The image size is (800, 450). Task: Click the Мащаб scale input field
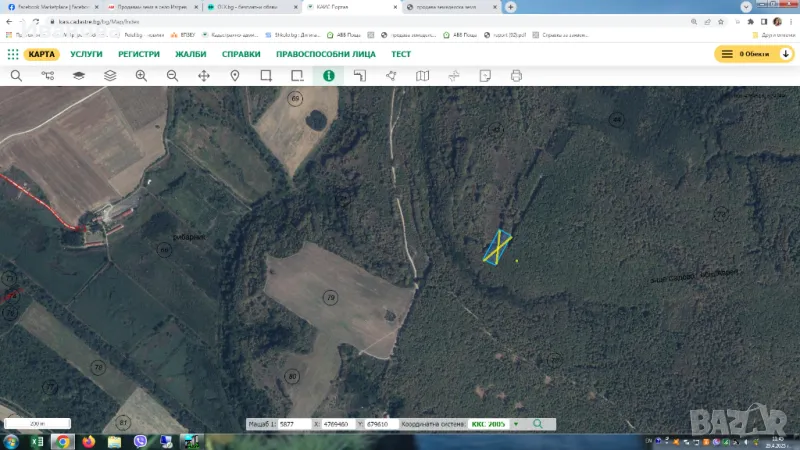(x=292, y=424)
